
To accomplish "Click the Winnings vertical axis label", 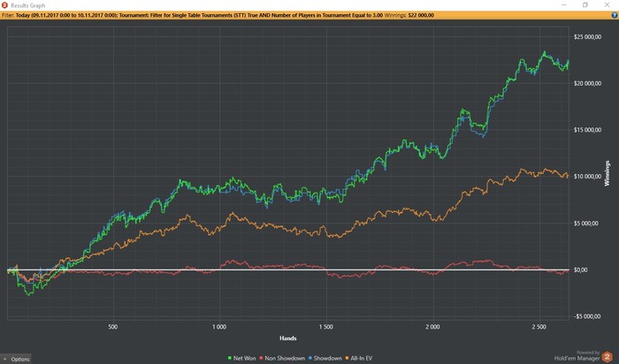I will pyautogui.click(x=608, y=173).
